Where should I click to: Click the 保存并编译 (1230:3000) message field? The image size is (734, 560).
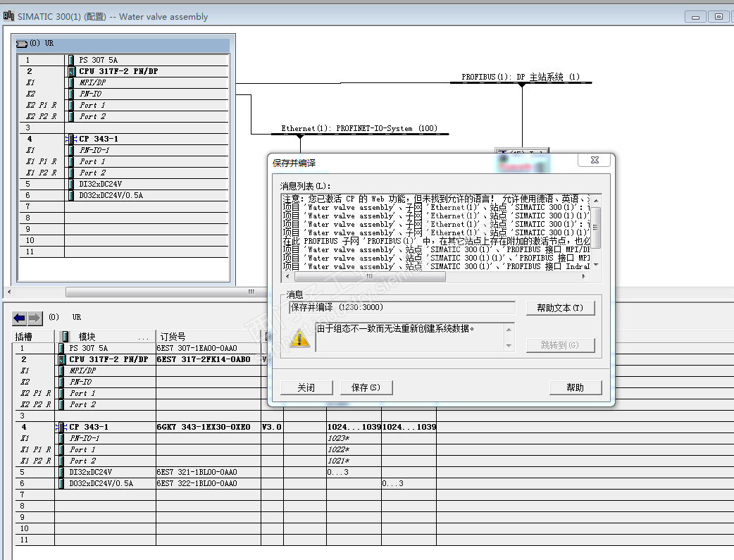click(x=402, y=308)
